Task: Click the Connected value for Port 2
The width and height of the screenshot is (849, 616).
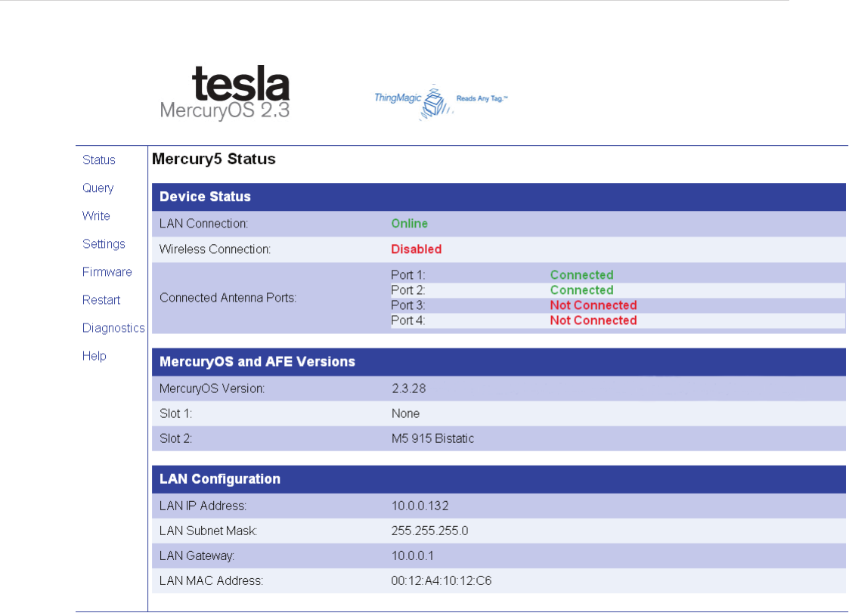Action: (x=581, y=290)
